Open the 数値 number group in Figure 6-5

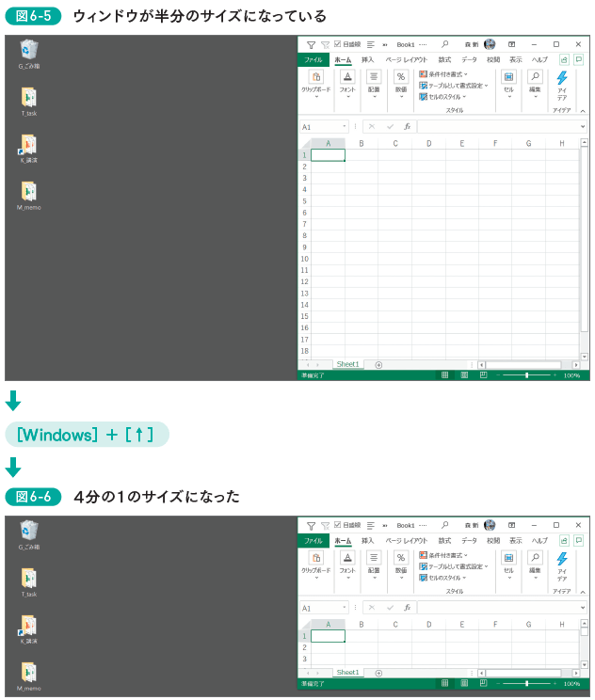[401, 84]
